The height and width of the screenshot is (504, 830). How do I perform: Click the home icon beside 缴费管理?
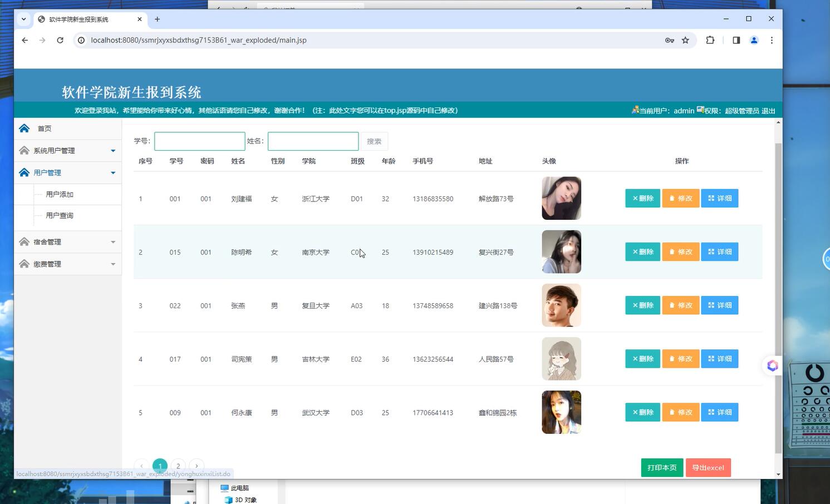(x=24, y=264)
